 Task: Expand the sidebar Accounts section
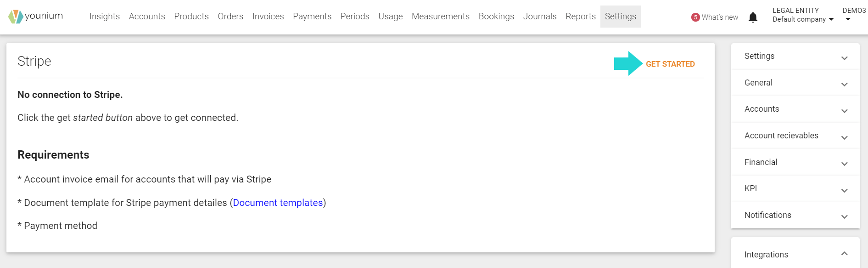tap(795, 109)
